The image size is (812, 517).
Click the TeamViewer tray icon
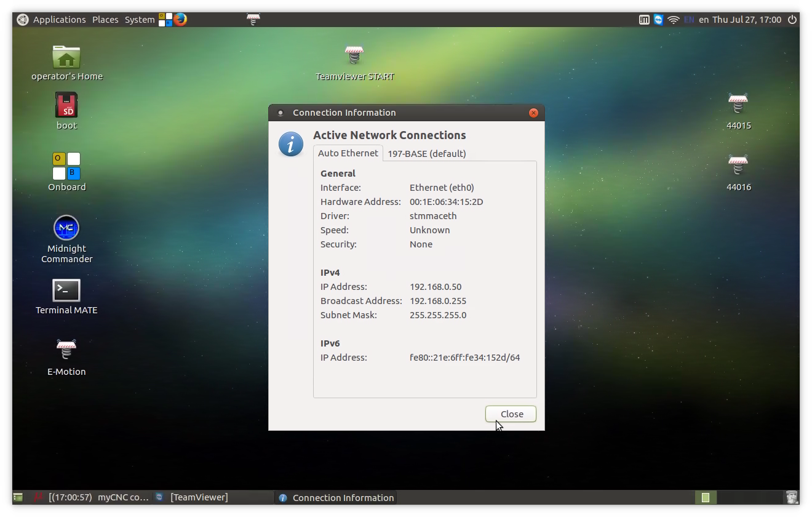pyautogui.click(x=659, y=20)
